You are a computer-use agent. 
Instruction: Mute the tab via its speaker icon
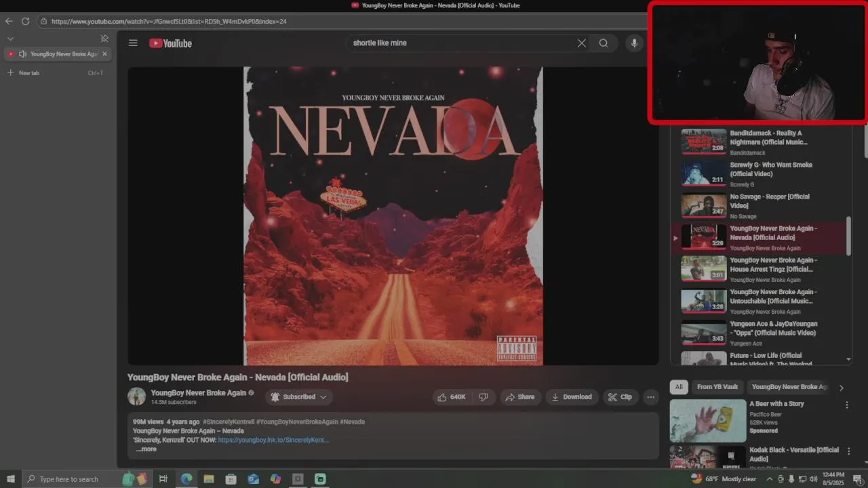coord(22,54)
